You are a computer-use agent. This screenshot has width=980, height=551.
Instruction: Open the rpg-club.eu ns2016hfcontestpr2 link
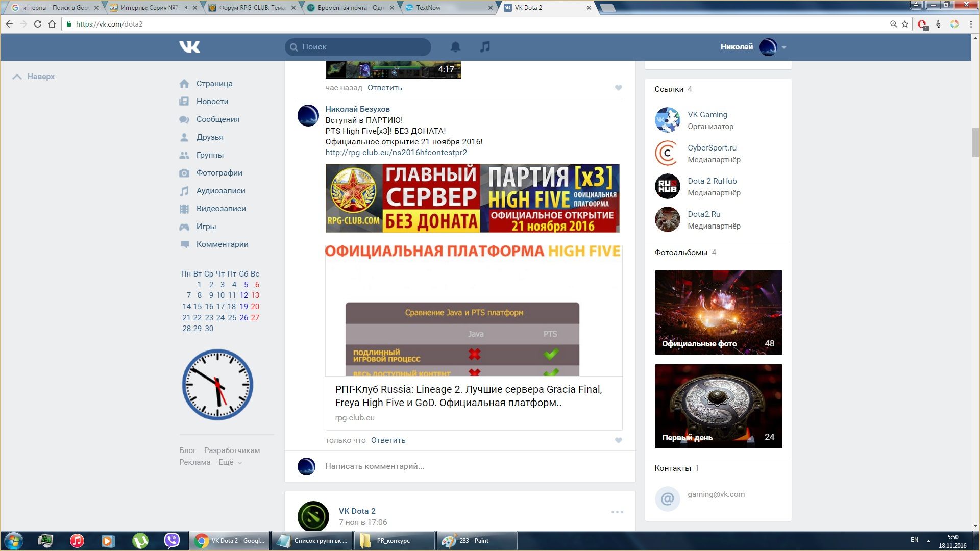pos(396,153)
